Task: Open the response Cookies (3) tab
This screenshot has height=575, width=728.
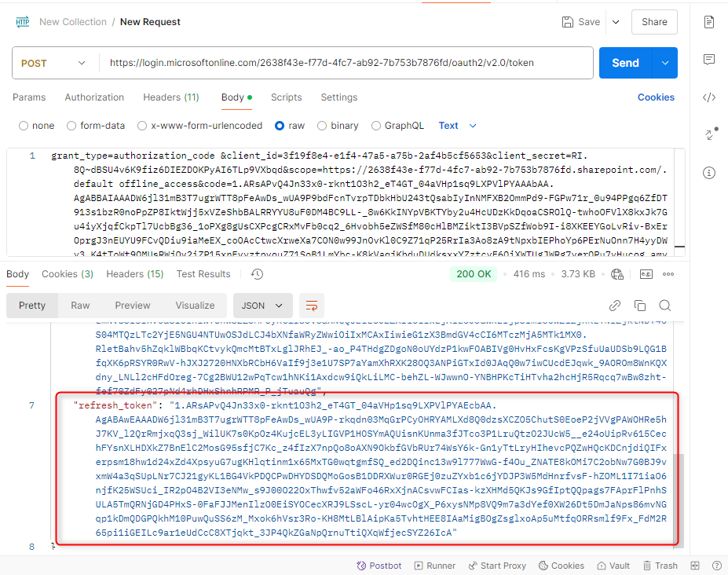Action: 68,274
